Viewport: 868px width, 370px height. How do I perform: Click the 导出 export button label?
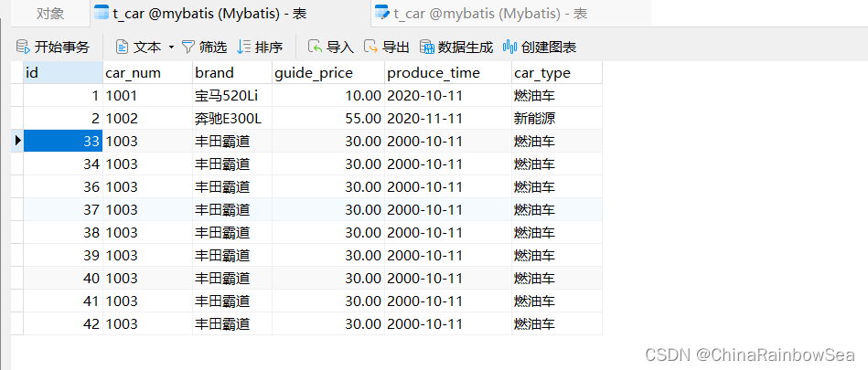click(396, 47)
